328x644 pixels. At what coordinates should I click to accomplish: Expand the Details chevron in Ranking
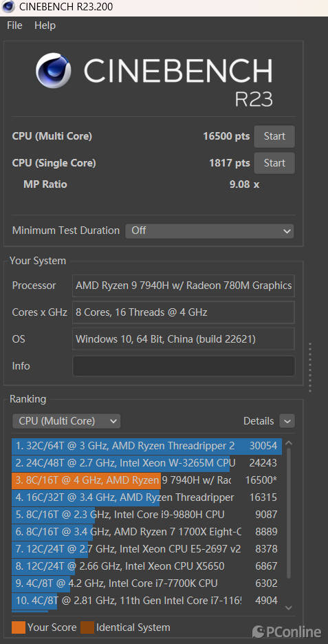287,421
